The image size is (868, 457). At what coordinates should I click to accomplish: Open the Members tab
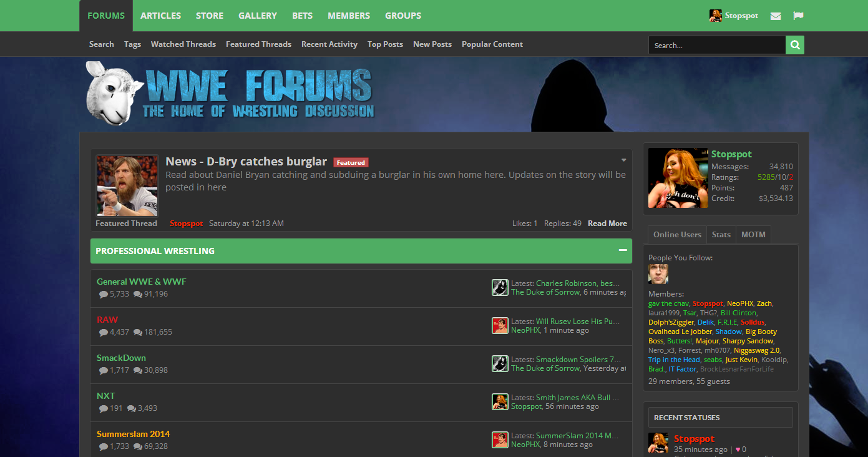pos(349,16)
